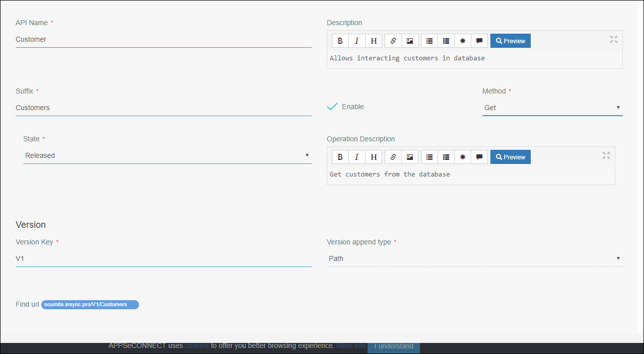This screenshot has width=644, height=354.
Task: Insert a bulleted list in Operation Description
Action: pos(429,157)
